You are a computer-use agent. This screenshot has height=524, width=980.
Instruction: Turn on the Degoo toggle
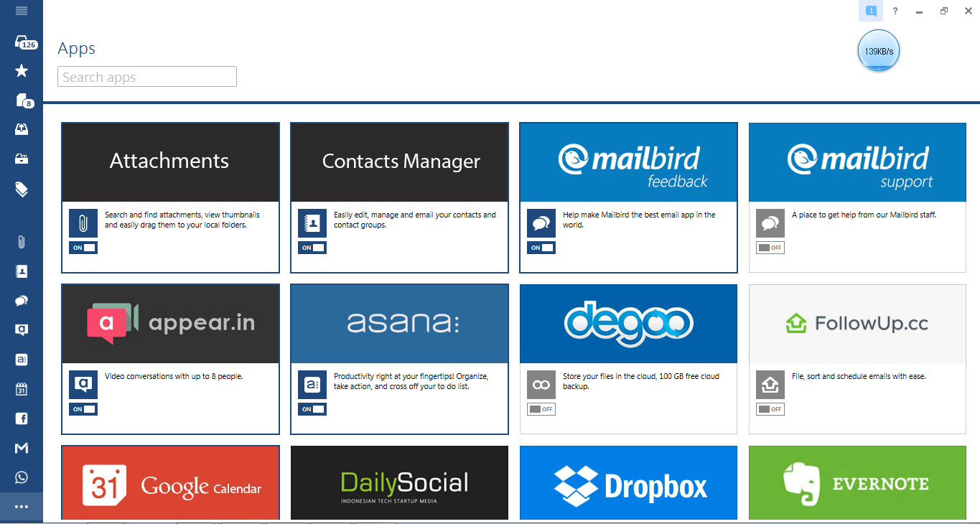tap(541, 409)
